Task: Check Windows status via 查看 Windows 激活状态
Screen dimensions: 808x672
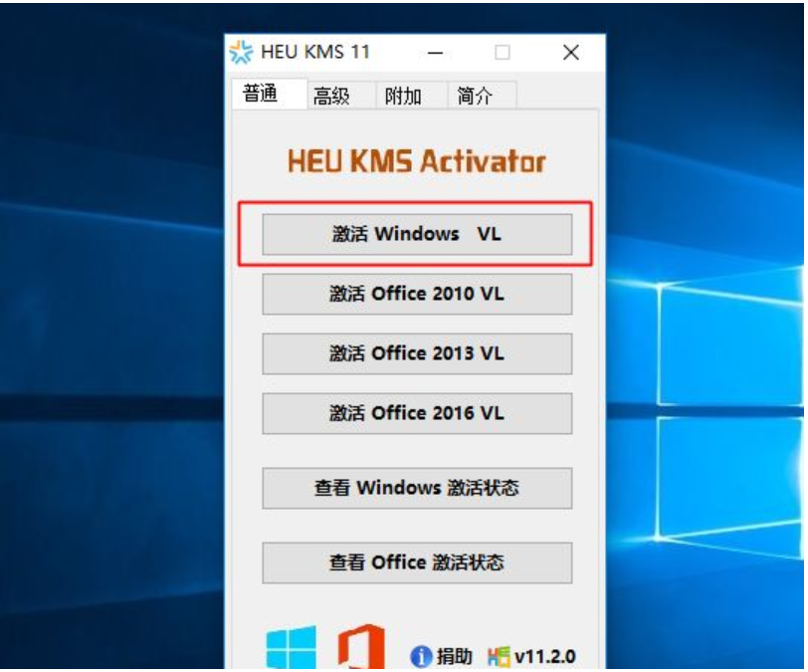Action: coord(417,488)
